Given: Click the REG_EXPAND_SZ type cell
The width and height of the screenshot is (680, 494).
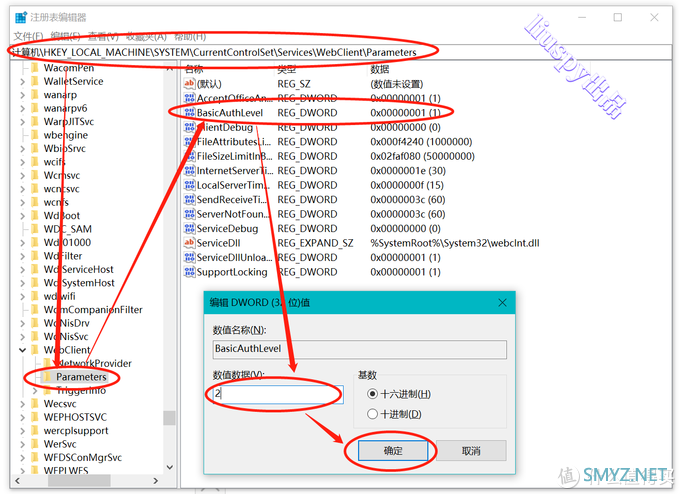Looking at the screenshot, I should [315, 243].
